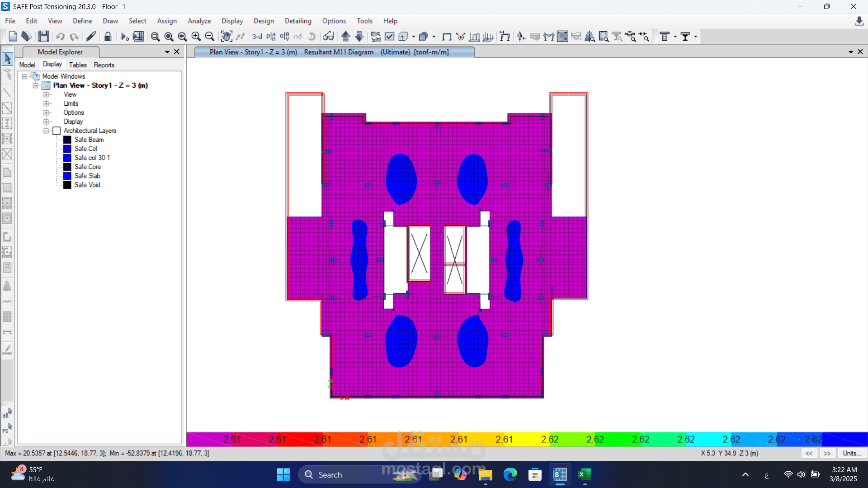Image resolution: width=868 pixels, height=488 pixels.
Task: Open File Explorer from the taskbar
Action: coord(485,474)
